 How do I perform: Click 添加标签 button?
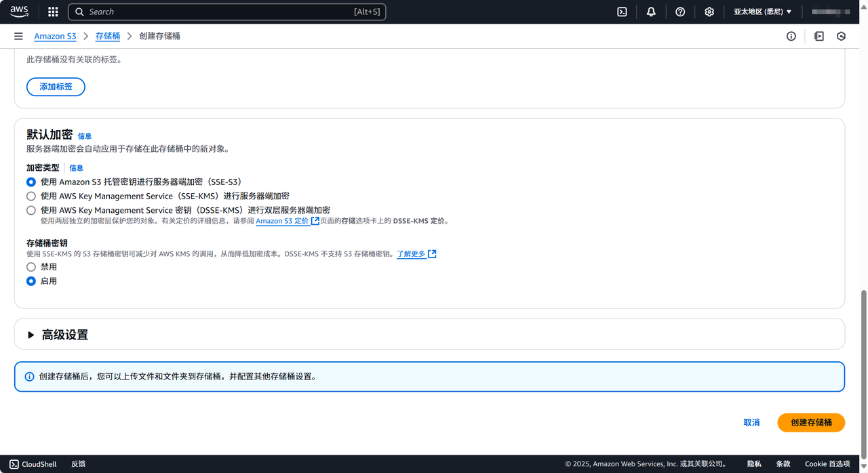(x=56, y=87)
